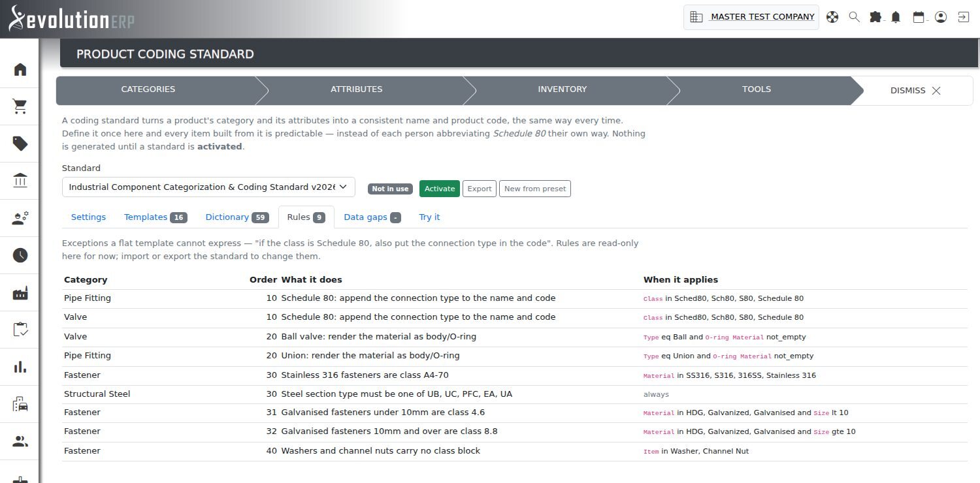Click the Master Test Company link

click(762, 17)
